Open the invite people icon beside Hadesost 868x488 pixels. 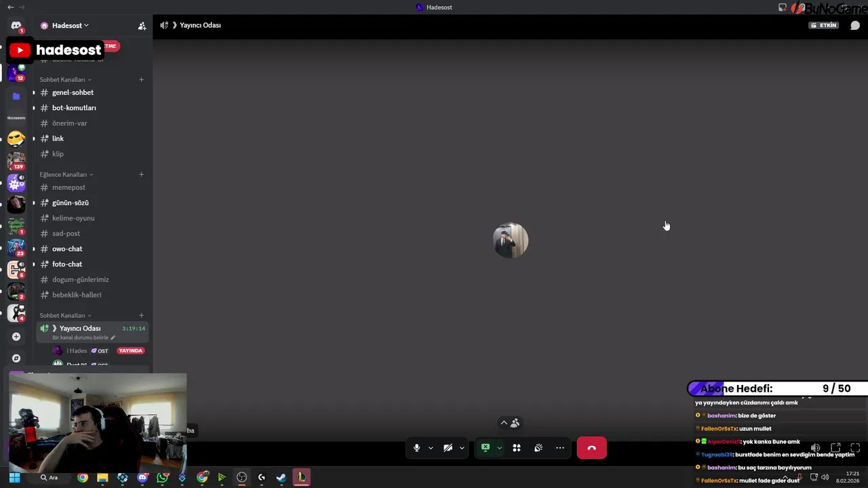(x=142, y=26)
